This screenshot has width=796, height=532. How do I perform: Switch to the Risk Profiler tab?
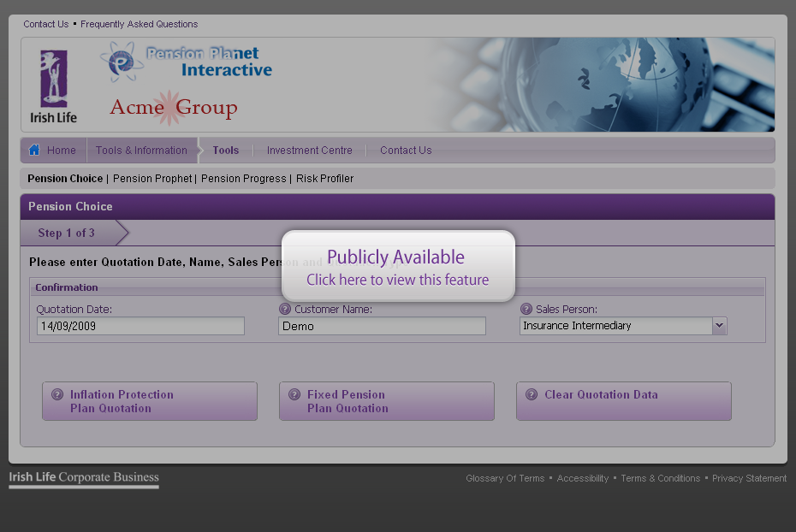coord(324,179)
